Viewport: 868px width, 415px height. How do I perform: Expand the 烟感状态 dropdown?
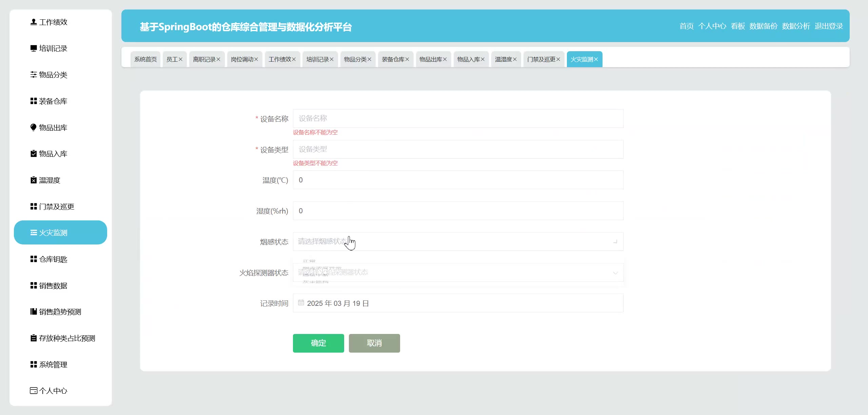458,241
